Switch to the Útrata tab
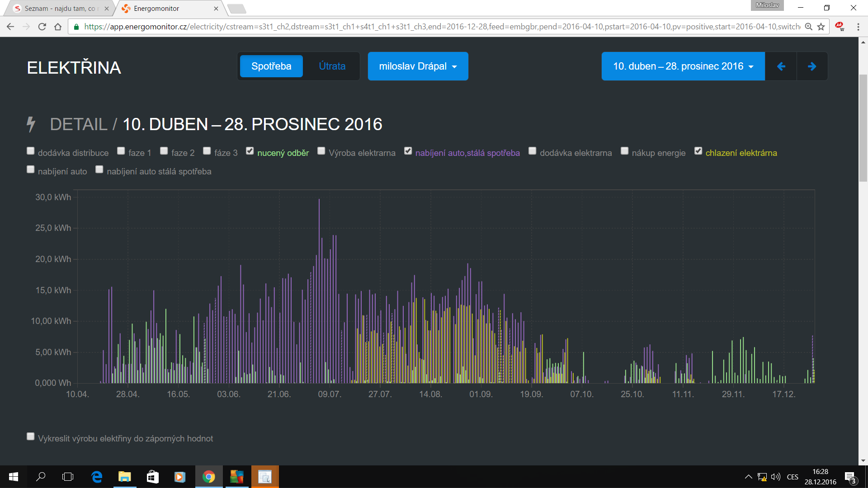This screenshot has height=488, width=868. click(x=332, y=66)
